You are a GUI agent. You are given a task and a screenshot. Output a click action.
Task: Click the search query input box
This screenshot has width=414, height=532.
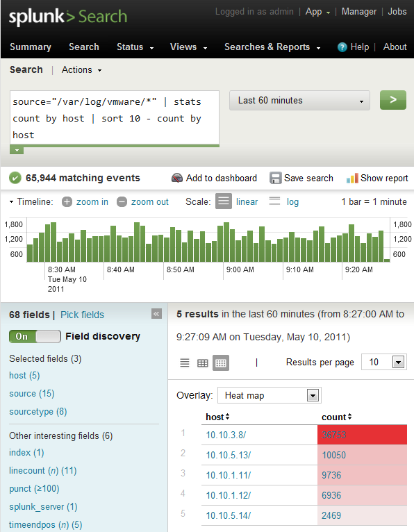point(115,117)
